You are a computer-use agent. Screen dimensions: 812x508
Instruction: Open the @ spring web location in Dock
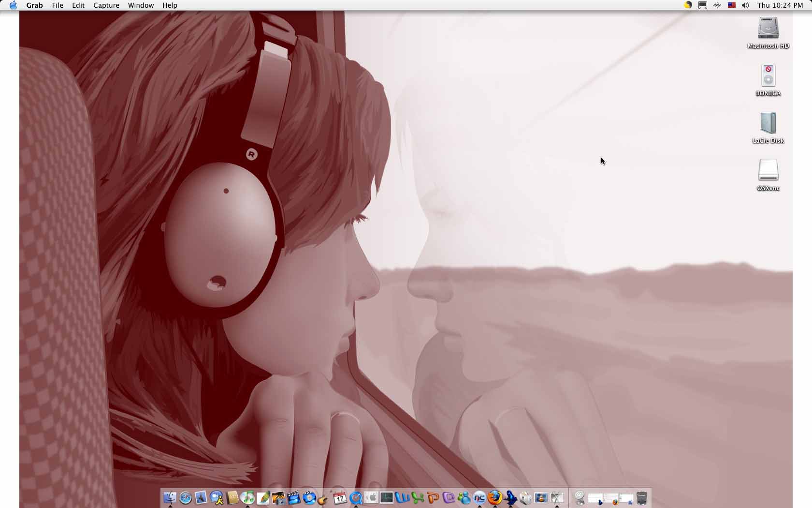(x=580, y=498)
